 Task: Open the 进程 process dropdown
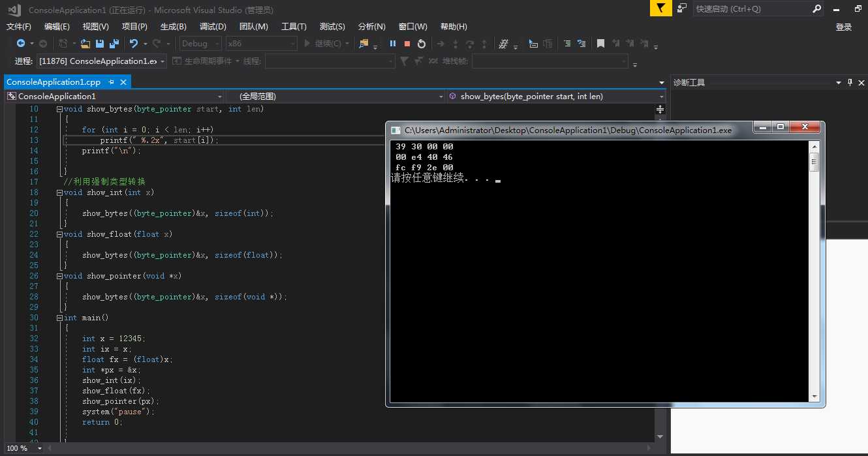(x=102, y=61)
